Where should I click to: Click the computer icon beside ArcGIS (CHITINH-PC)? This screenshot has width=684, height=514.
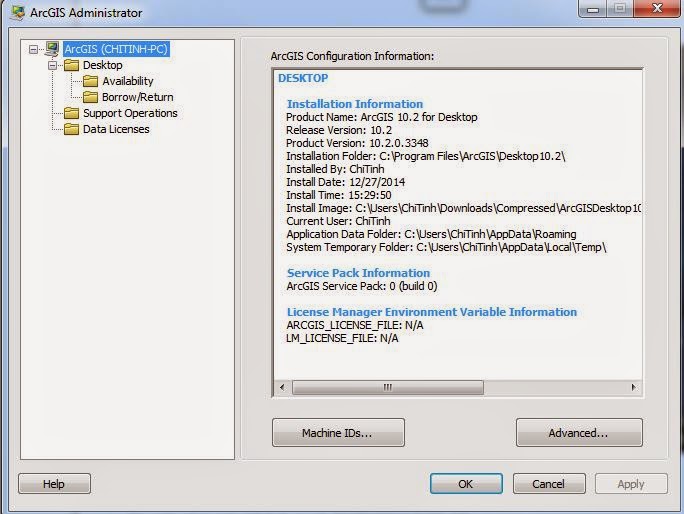[52, 49]
